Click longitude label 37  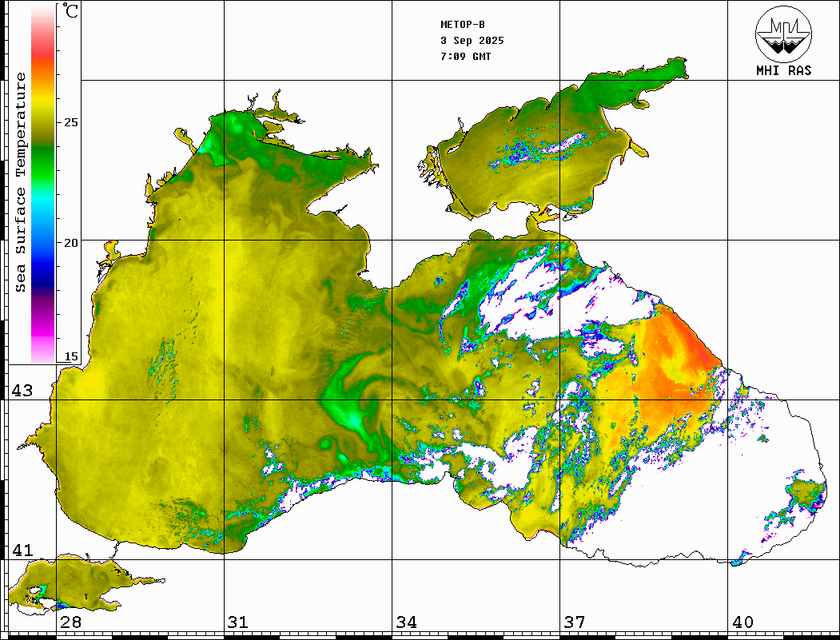(575, 622)
